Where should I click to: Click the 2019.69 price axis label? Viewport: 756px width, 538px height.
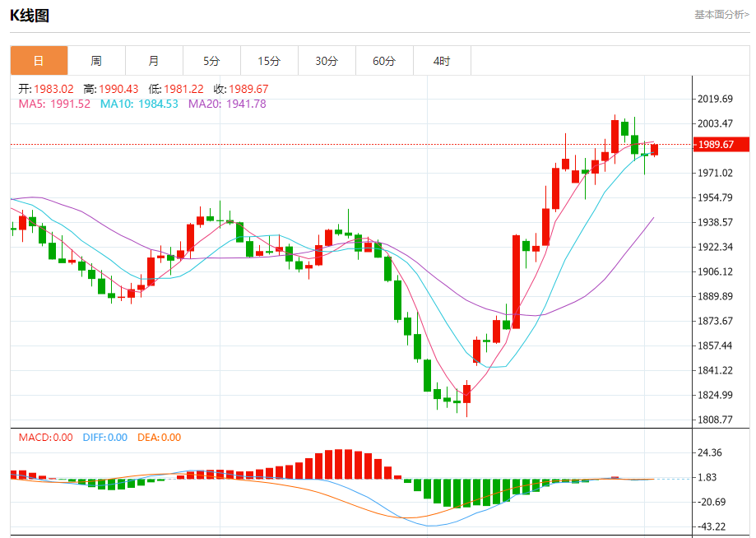pyautogui.click(x=715, y=100)
